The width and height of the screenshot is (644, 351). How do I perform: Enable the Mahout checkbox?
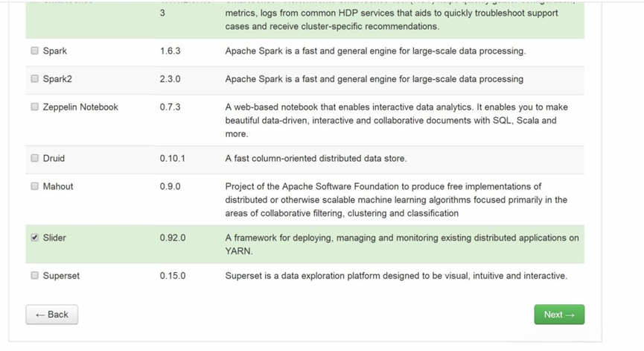tap(35, 186)
